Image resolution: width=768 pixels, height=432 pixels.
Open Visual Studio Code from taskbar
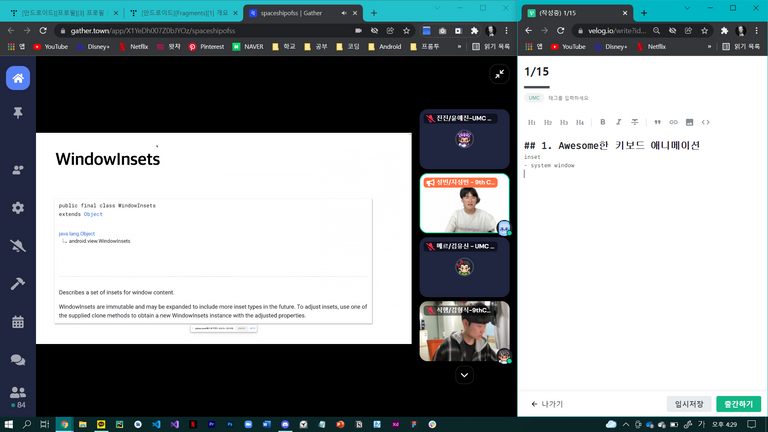pos(156,424)
